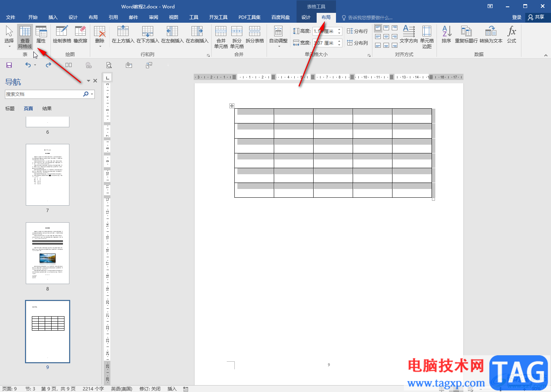The width and height of the screenshot is (551, 392).
Task: Select bottom-right cell alignment
Action: pyautogui.click(x=394, y=45)
